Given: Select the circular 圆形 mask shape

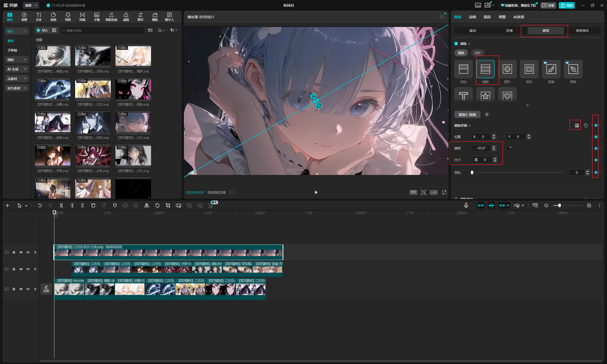Looking at the screenshot, I should click(507, 69).
